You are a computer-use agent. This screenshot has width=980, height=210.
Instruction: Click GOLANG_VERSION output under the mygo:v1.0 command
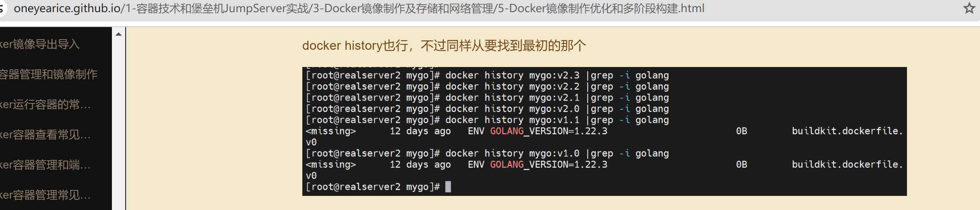tap(548, 165)
